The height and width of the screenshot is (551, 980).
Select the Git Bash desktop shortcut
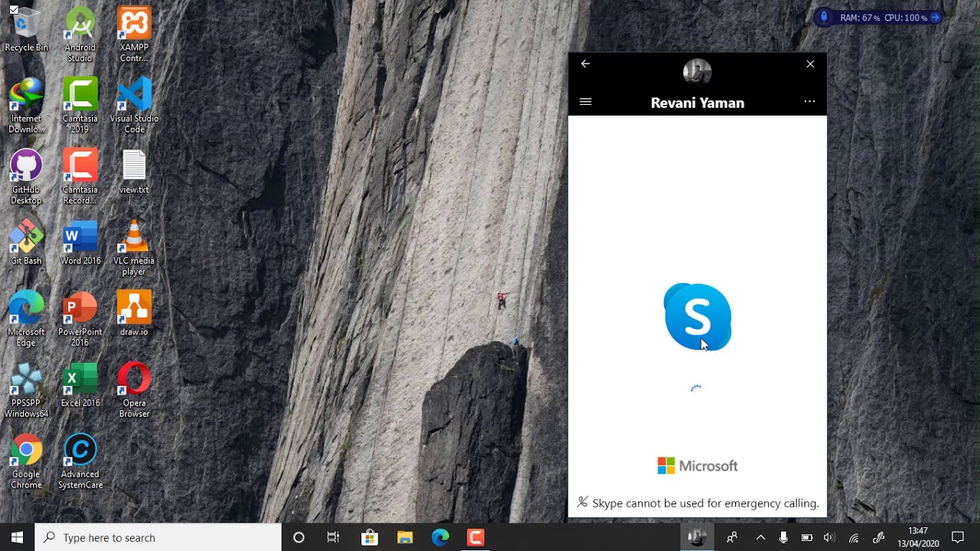(x=26, y=243)
